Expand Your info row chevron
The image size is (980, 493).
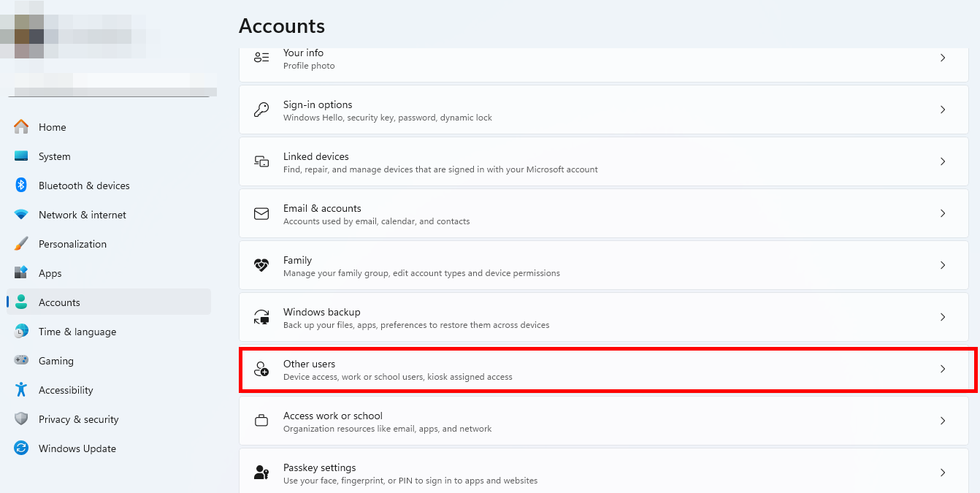click(x=943, y=58)
